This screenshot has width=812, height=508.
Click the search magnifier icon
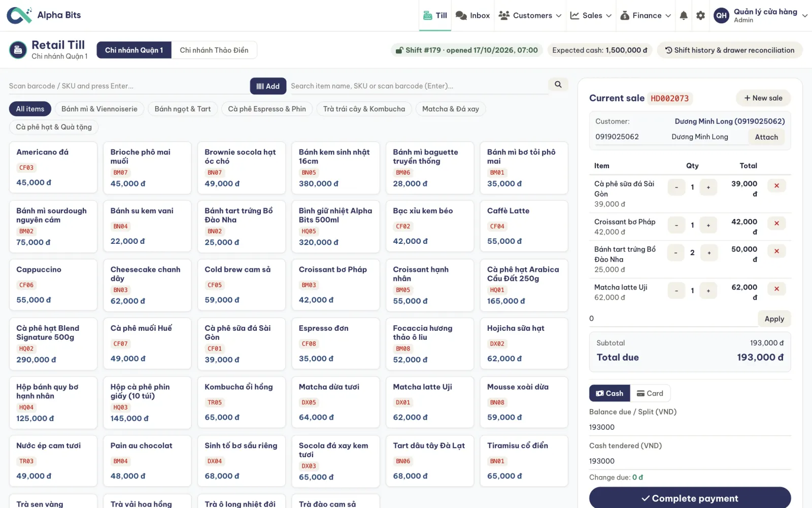point(558,85)
